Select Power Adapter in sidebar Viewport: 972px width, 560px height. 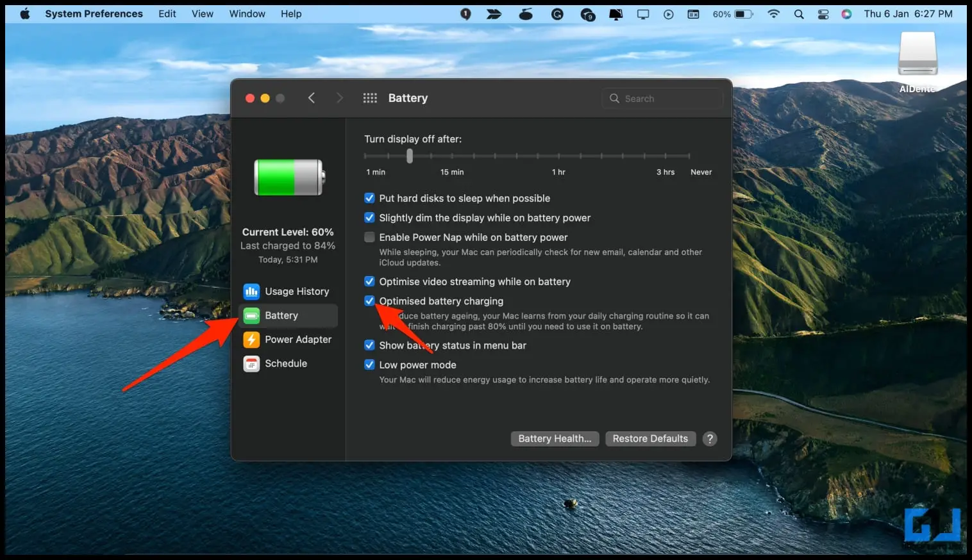[x=288, y=340]
